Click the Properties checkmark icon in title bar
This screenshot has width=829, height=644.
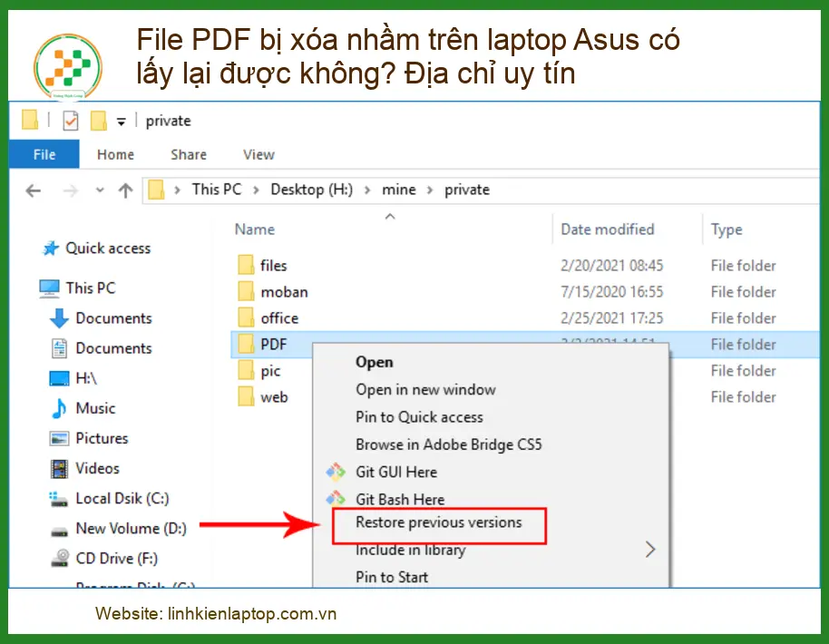(70, 121)
